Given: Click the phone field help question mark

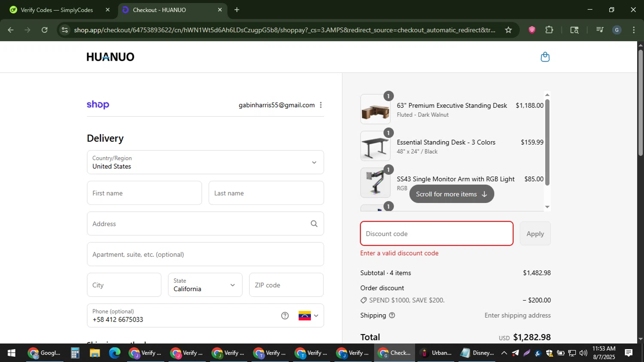Looking at the screenshot, I should point(285,316).
